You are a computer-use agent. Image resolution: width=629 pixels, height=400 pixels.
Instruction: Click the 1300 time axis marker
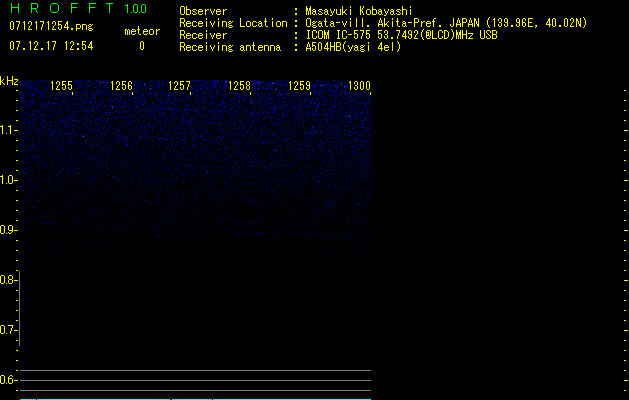359,86
